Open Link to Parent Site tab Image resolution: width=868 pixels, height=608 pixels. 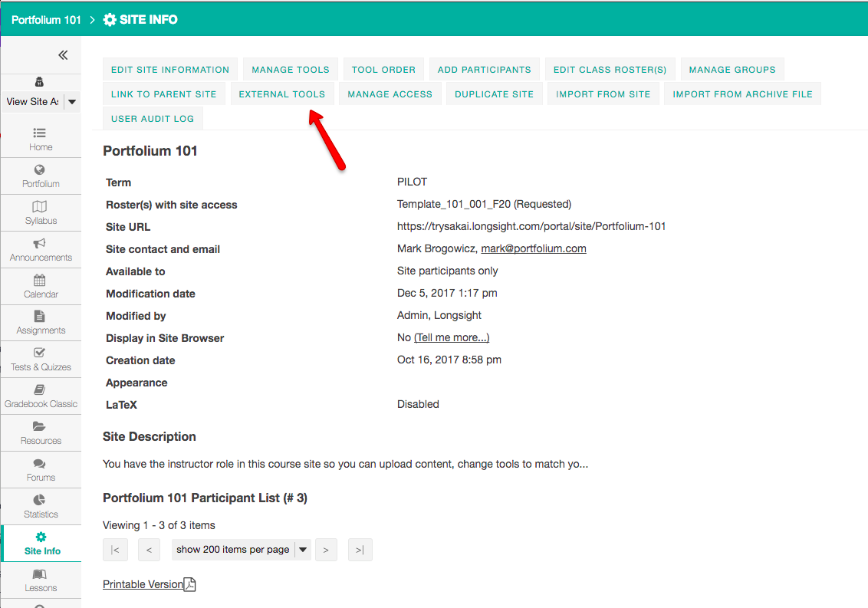pos(164,94)
